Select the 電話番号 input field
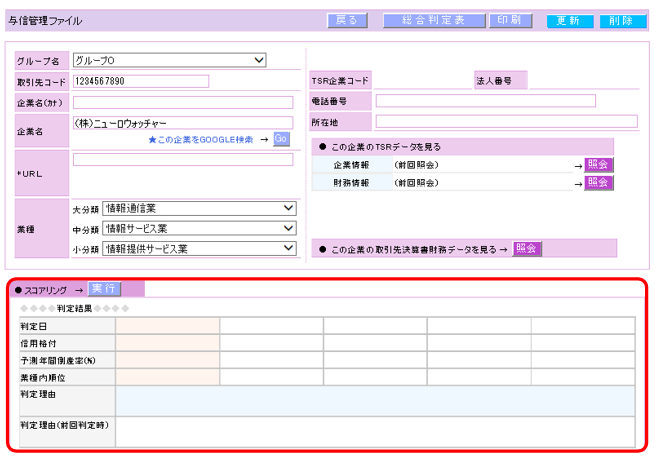Viewport: 655px width, 460px height. (x=485, y=101)
